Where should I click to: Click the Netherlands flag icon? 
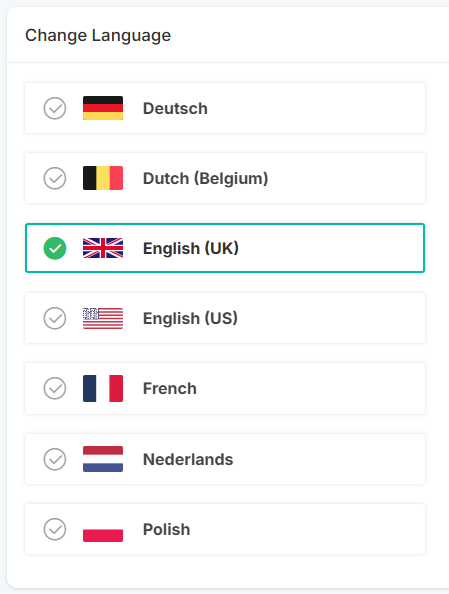(103, 459)
